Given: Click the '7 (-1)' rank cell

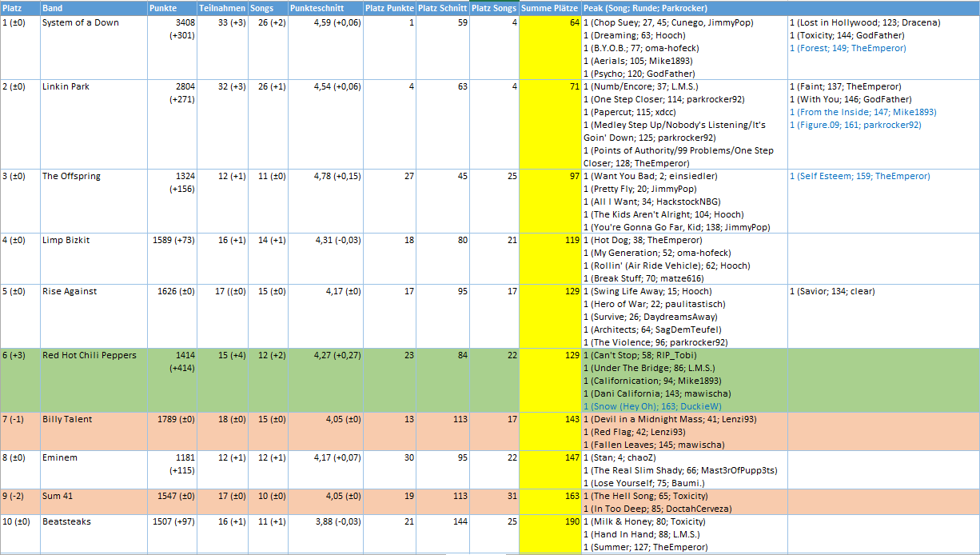Looking at the screenshot, I should pos(20,432).
